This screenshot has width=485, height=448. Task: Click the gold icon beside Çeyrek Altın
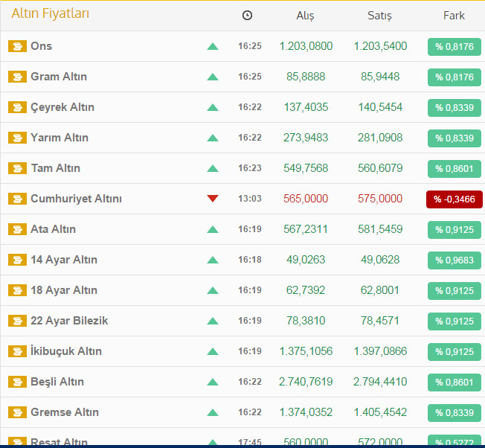point(17,107)
